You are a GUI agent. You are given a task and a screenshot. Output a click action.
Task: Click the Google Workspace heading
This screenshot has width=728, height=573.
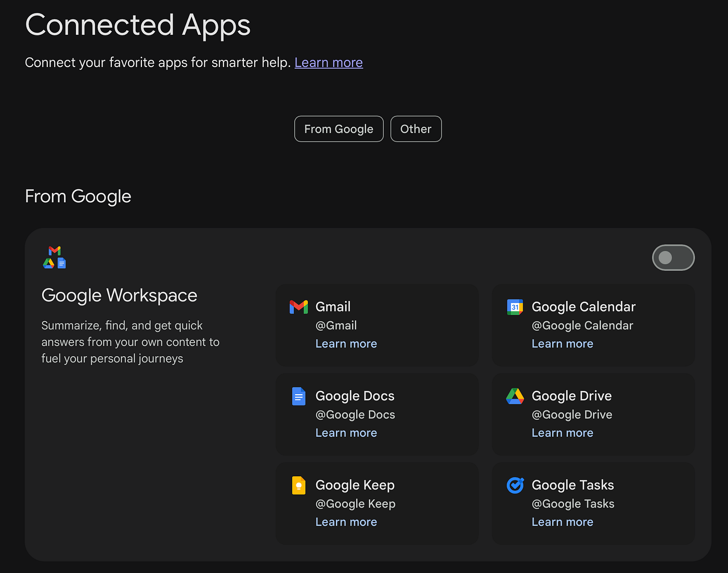[120, 295]
